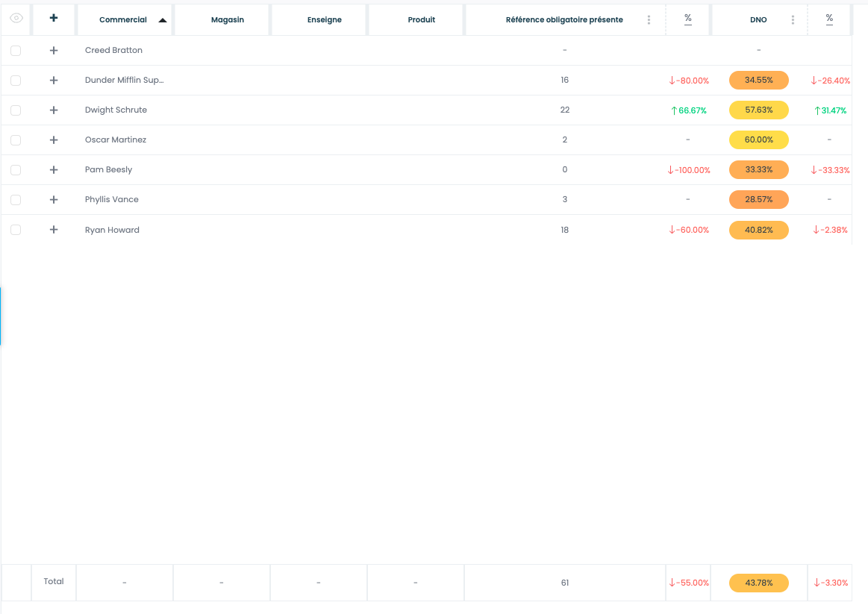
Task: Click the Magasin column header
Action: pyautogui.click(x=228, y=20)
